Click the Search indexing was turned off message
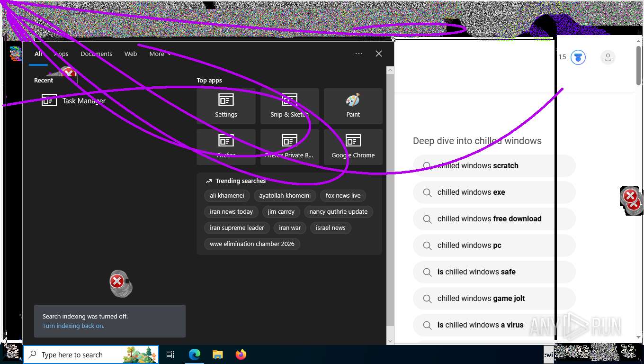 coord(85,316)
